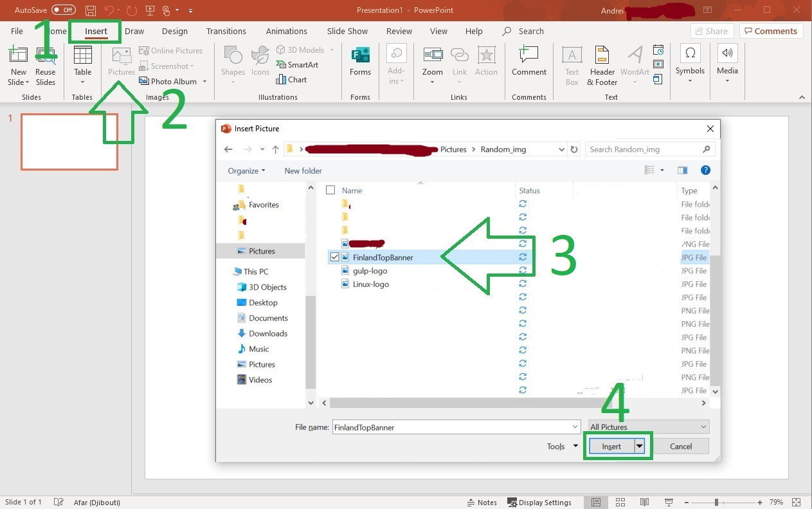
Task: Toggle the AutoSave switch
Action: point(64,10)
